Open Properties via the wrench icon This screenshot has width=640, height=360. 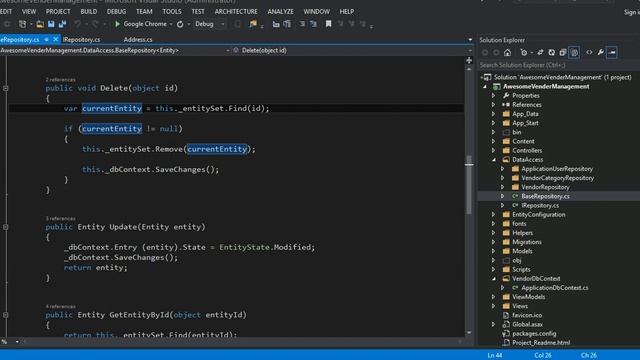click(600, 52)
